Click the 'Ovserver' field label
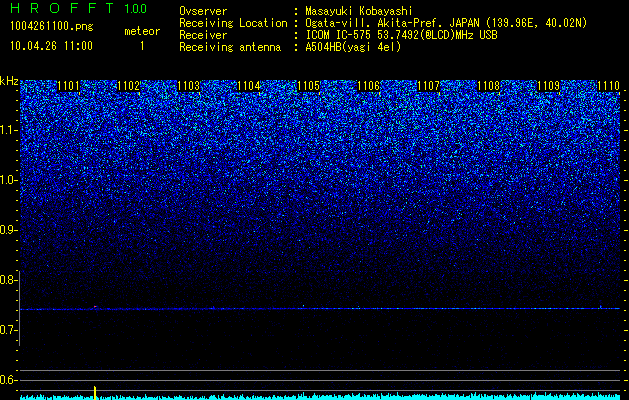This screenshot has height=400, width=629. point(203,11)
